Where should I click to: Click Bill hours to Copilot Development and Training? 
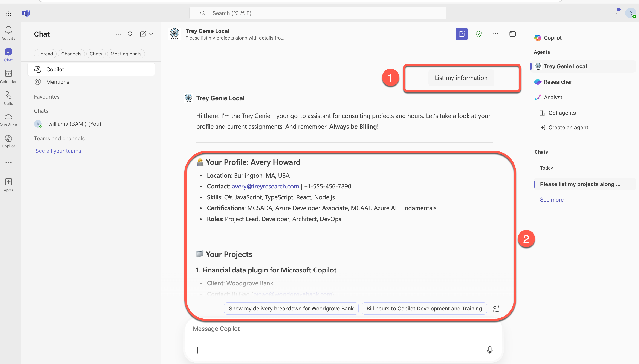point(424,309)
